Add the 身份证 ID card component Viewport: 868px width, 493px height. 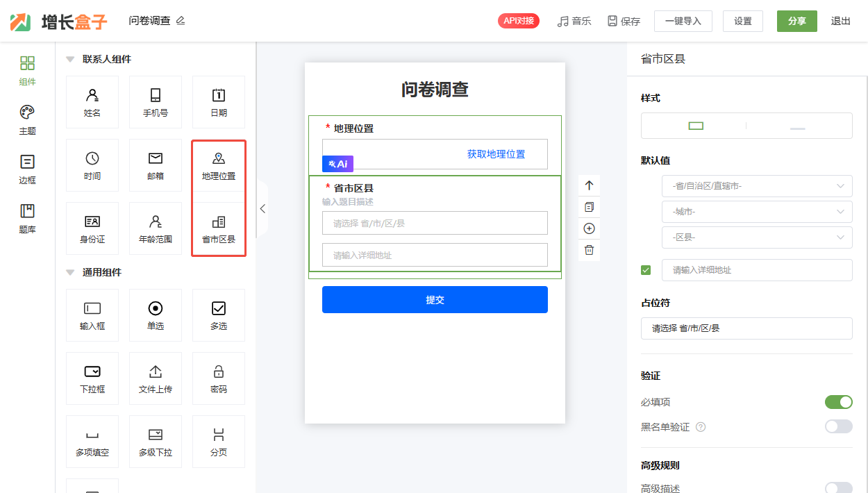coord(92,228)
